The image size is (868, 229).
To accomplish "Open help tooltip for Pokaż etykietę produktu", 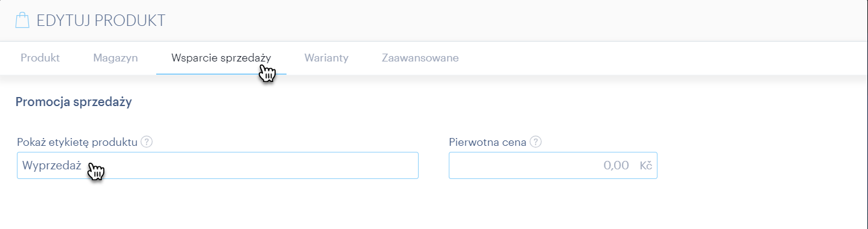I will (147, 142).
